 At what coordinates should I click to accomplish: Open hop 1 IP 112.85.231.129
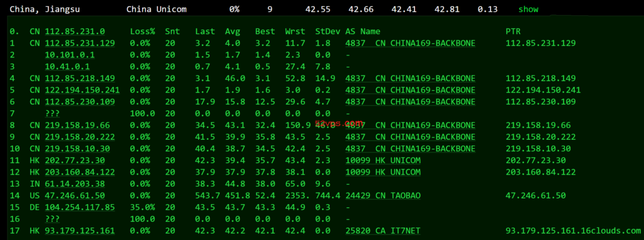pos(80,43)
